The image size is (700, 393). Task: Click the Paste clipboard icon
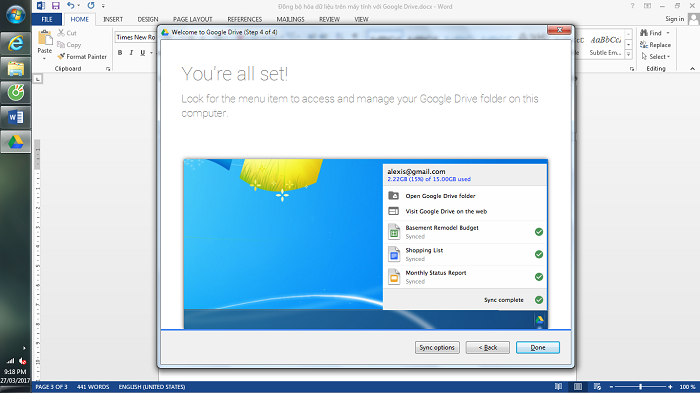point(45,38)
